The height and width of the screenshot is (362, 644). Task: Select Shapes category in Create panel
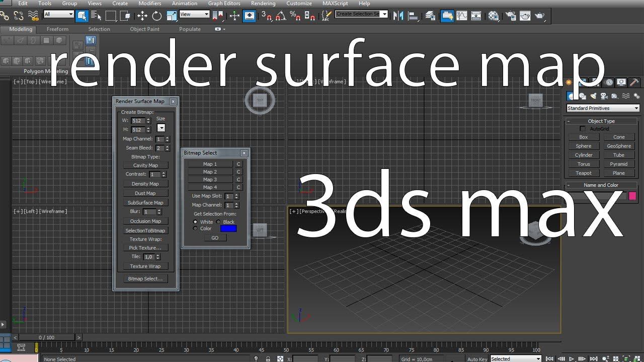(x=583, y=96)
